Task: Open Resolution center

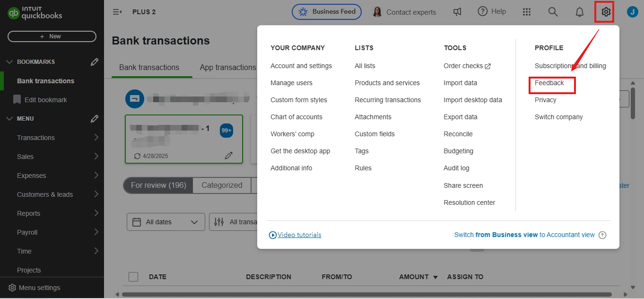Action: click(470, 202)
